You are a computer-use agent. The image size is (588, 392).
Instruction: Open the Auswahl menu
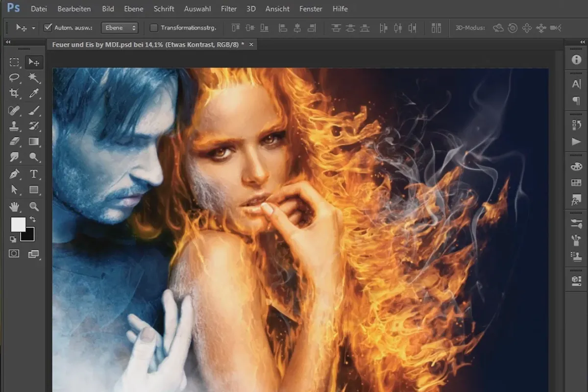click(197, 9)
